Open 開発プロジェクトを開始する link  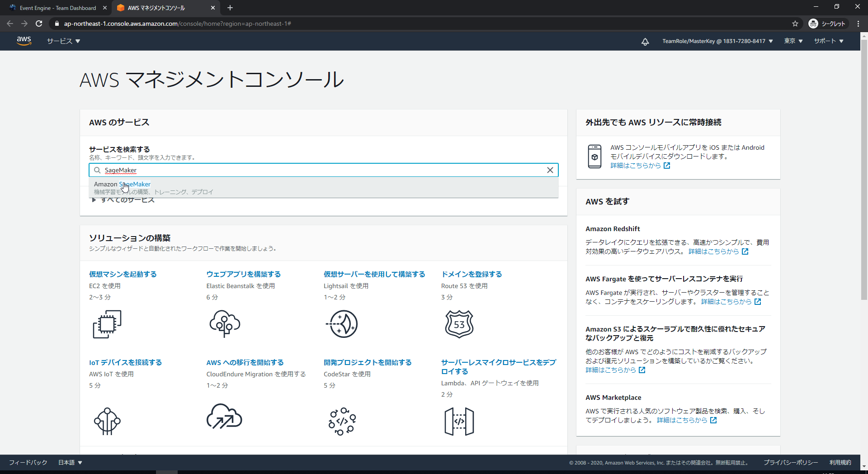(368, 362)
